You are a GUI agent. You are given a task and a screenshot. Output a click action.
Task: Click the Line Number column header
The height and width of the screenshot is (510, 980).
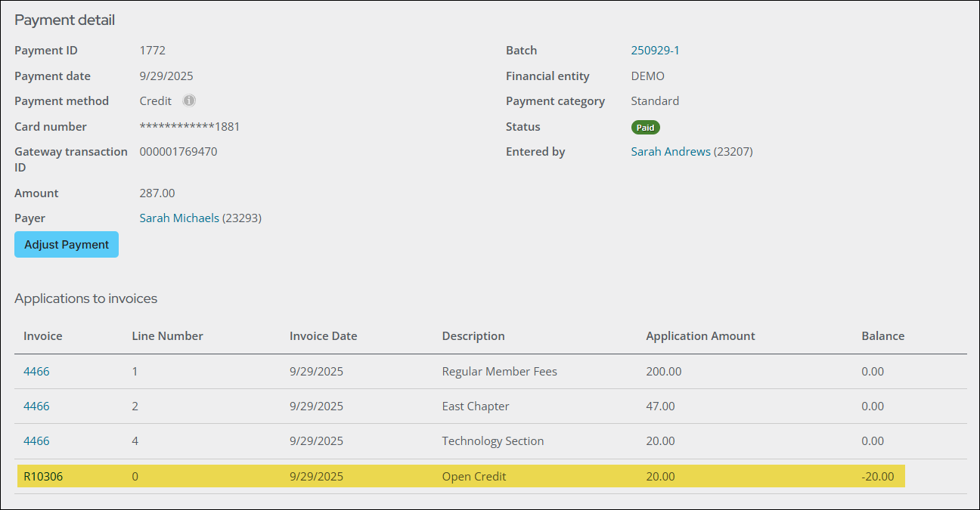167,336
